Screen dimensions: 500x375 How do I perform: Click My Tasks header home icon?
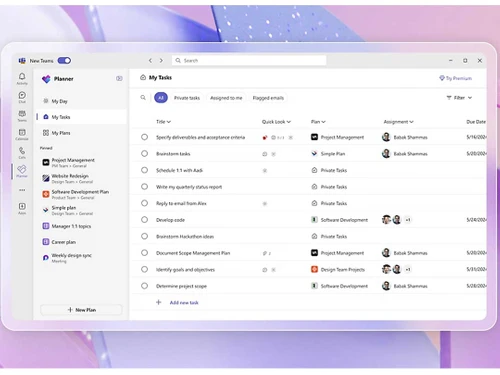click(143, 77)
